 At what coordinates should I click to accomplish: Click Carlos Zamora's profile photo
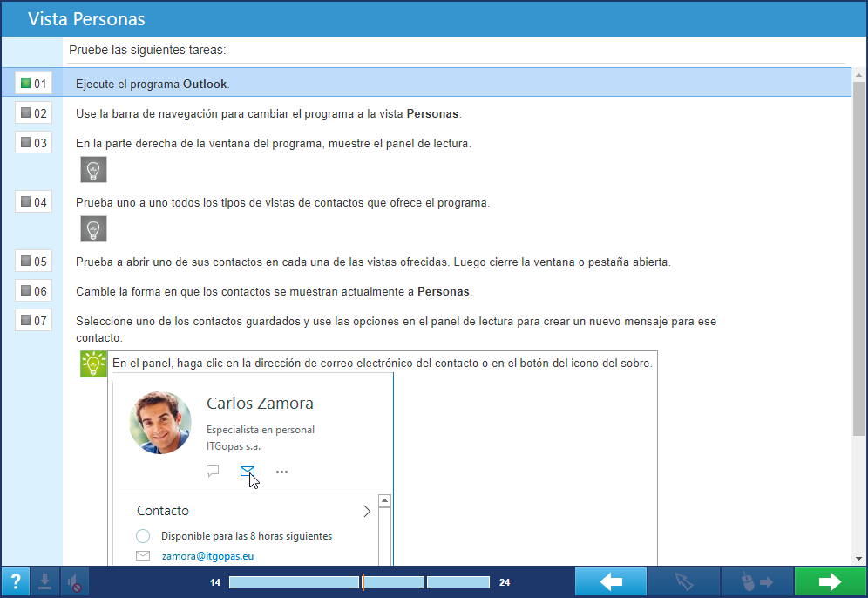(160, 423)
